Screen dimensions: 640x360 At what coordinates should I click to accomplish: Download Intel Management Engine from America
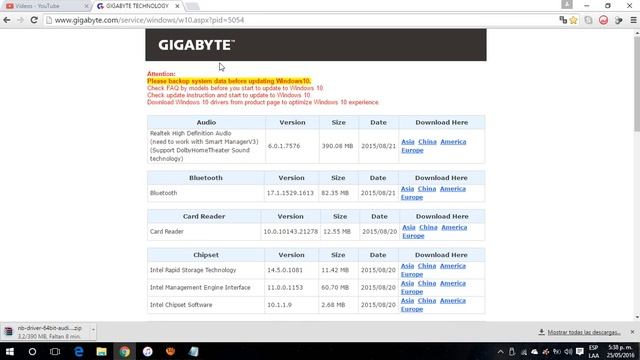[453, 283]
